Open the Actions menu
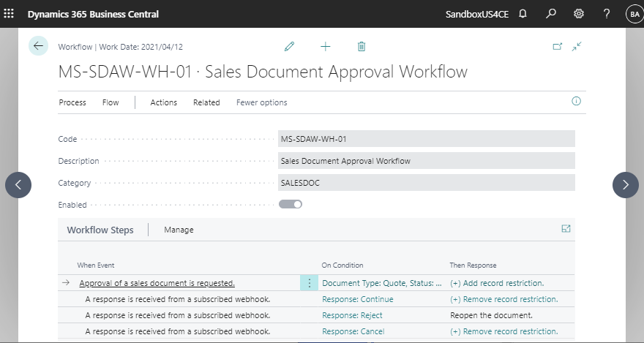The height and width of the screenshot is (343, 644). tap(163, 102)
